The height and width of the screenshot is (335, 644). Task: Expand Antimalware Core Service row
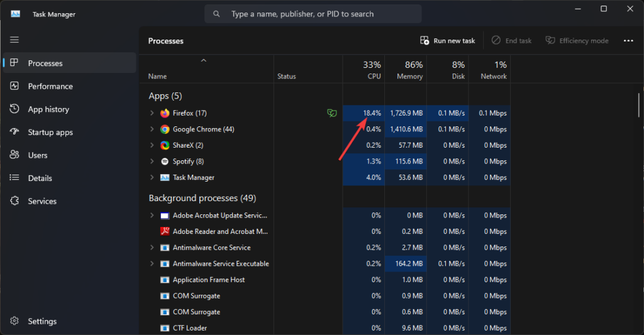pos(152,248)
